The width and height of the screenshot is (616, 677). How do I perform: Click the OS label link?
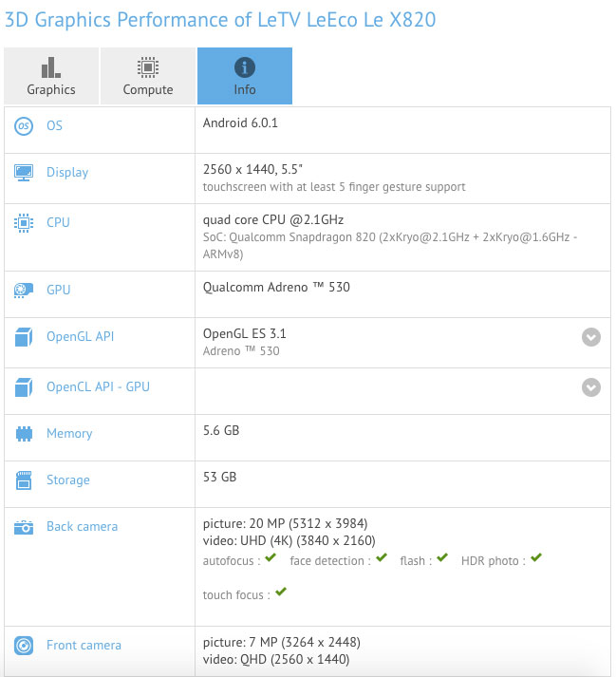54,125
